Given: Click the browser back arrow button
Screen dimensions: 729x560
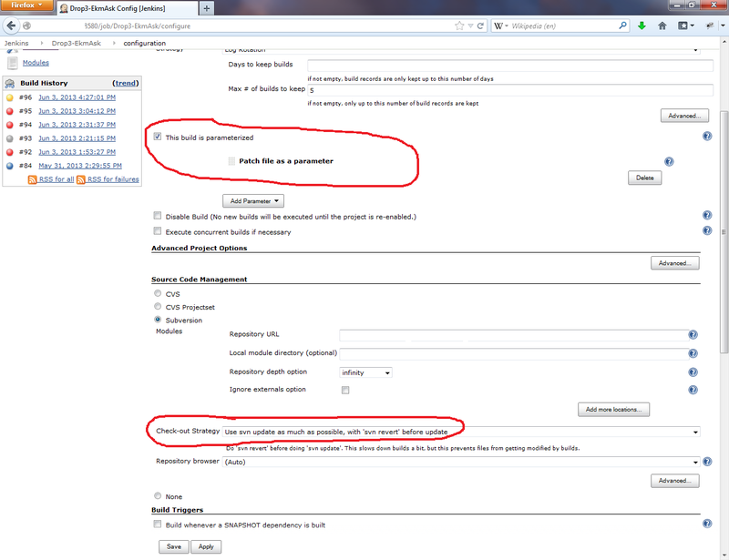Looking at the screenshot, I should (x=11, y=25).
